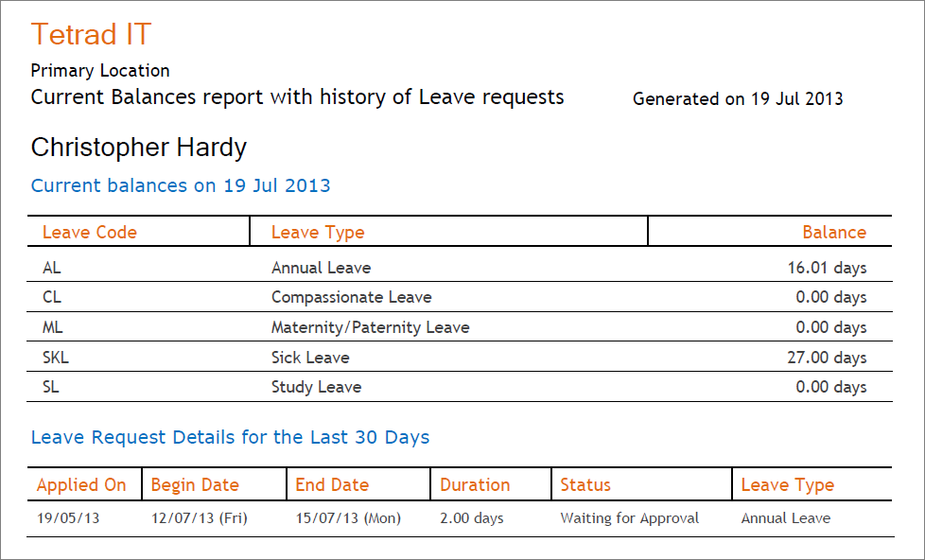Click the End Date column header
This screenshot has width=925, height=560.
[x=332, y=485]
